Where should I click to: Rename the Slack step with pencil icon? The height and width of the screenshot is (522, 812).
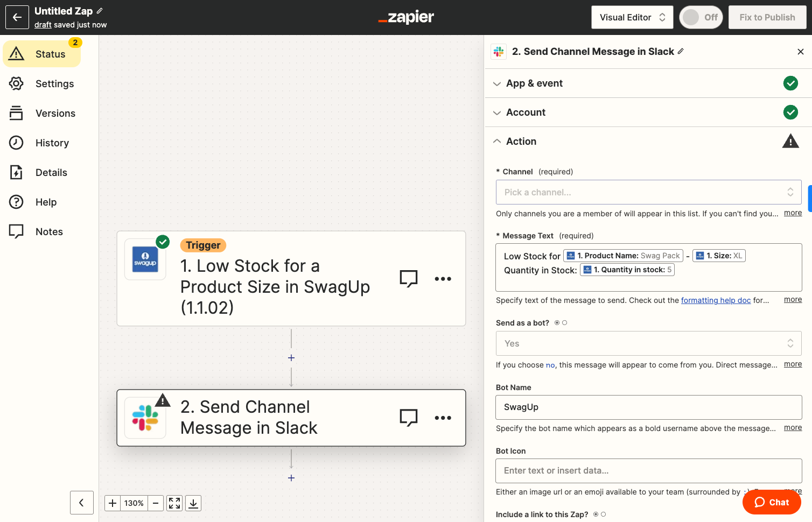(x=681, y=51)
